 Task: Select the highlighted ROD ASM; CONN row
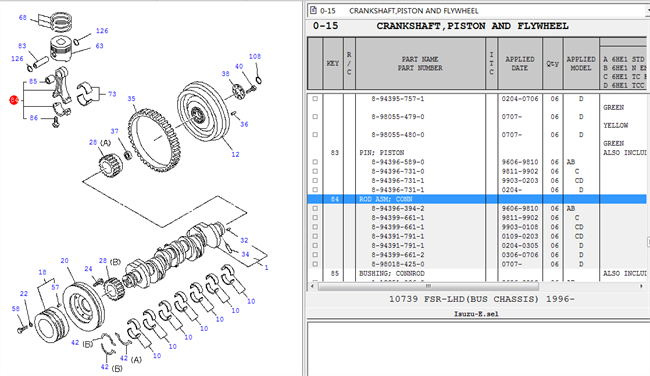477,199
